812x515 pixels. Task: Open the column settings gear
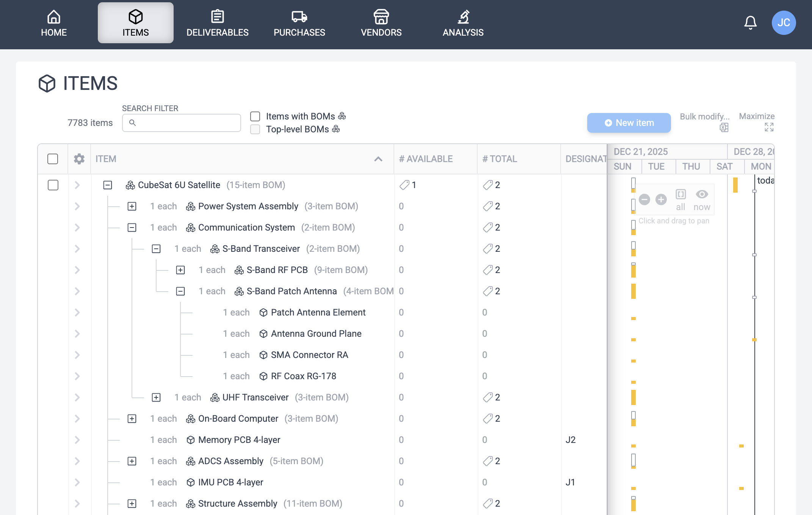pyautogui.click(x=79, y=159)
